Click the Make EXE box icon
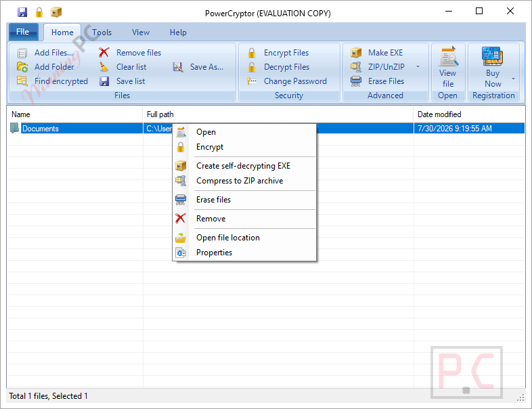Viewport: 532px width, 409px height. [356, 53]
